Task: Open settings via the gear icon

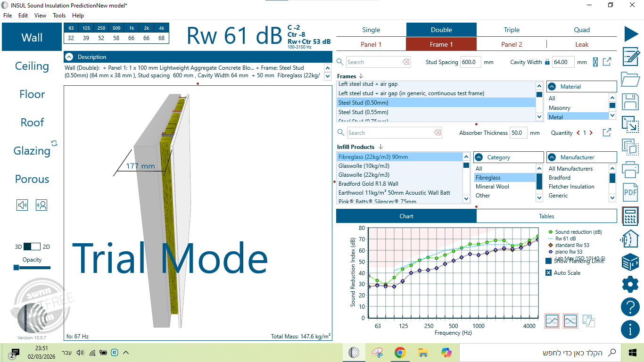Action: [x=630, y=284]
